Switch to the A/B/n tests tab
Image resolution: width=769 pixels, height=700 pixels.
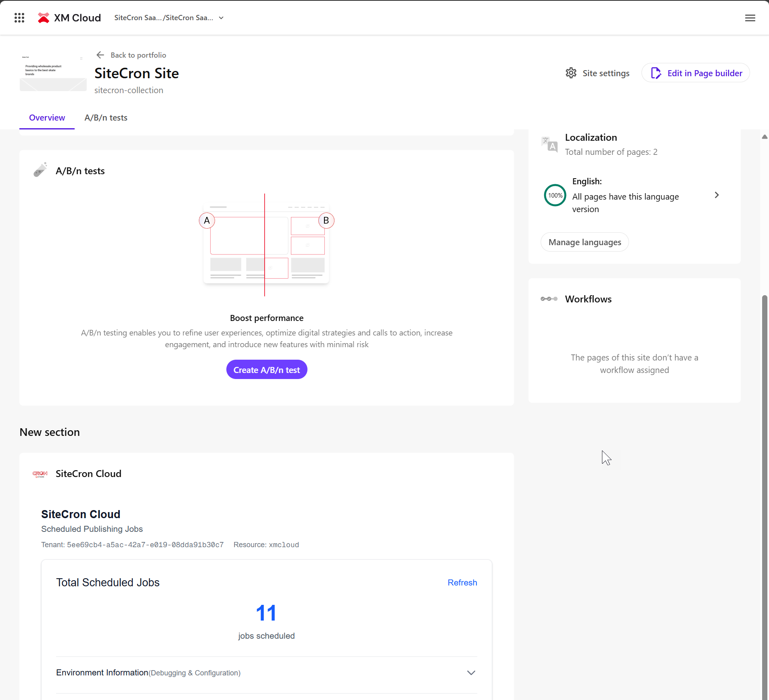pos(106,118)
